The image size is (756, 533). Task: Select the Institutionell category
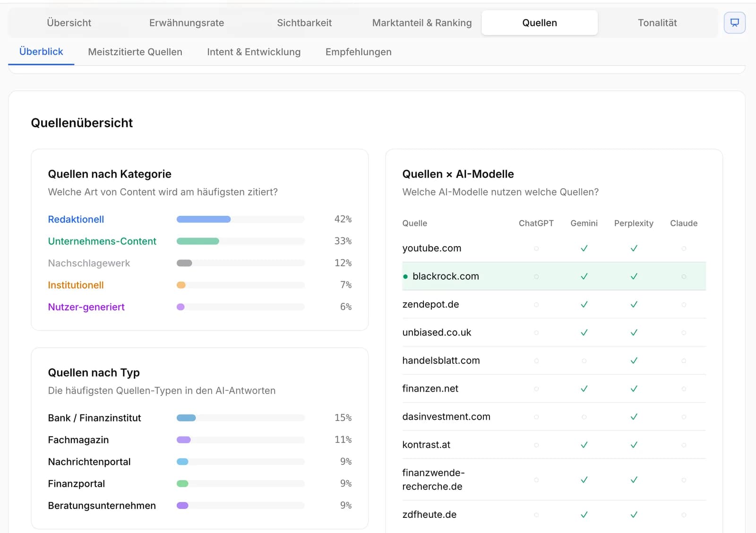coord(76,285)
